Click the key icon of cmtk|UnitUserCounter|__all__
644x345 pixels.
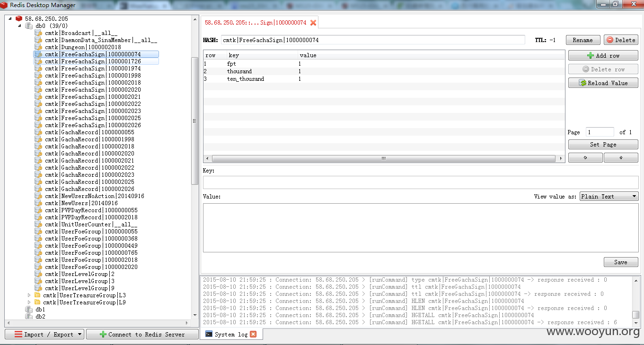(x=38, y=224)
